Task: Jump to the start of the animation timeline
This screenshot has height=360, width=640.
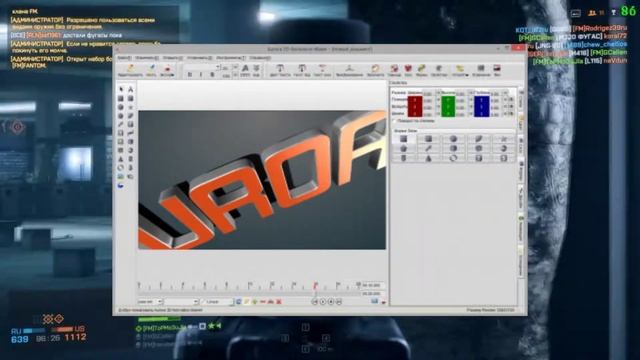Action: tap(315, 302)
